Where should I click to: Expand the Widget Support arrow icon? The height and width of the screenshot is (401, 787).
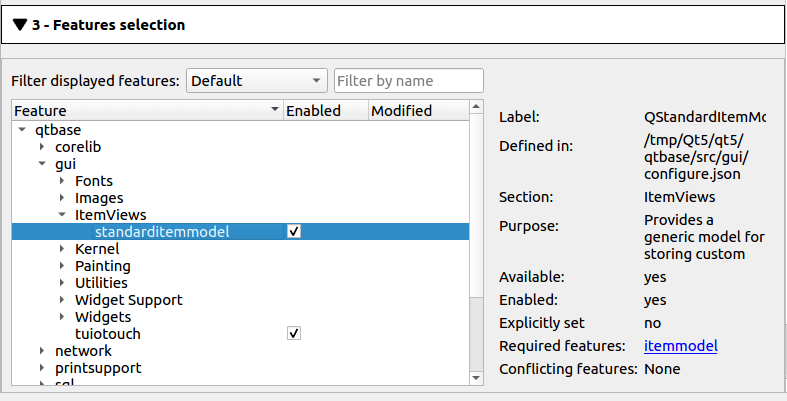pos(62,300)
